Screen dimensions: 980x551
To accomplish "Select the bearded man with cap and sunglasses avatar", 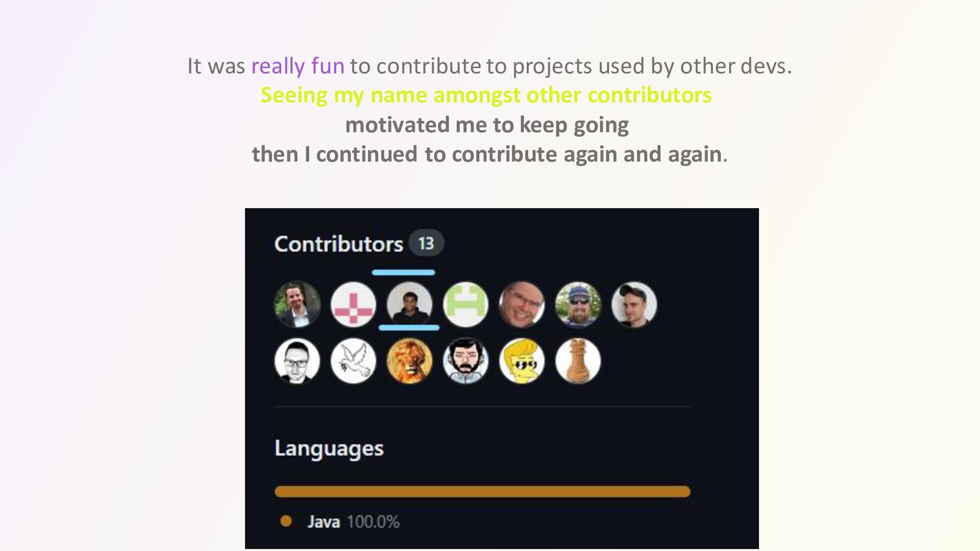I will click(578, 305).
